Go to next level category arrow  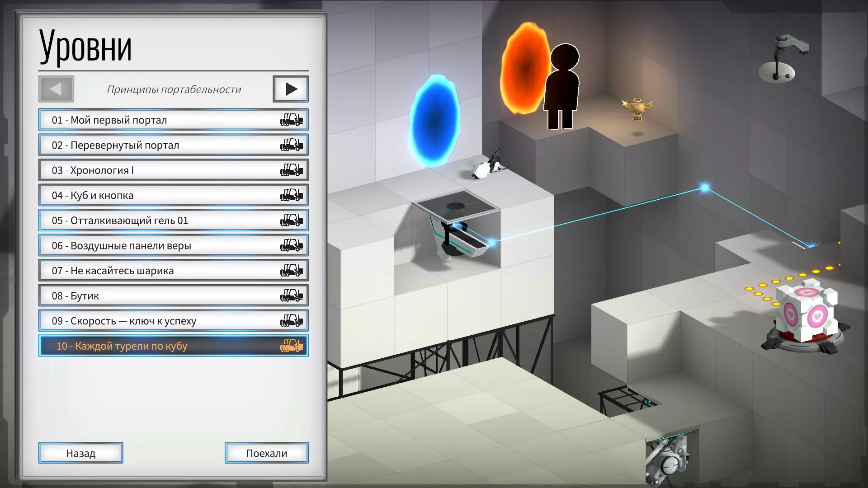[291, 89]
